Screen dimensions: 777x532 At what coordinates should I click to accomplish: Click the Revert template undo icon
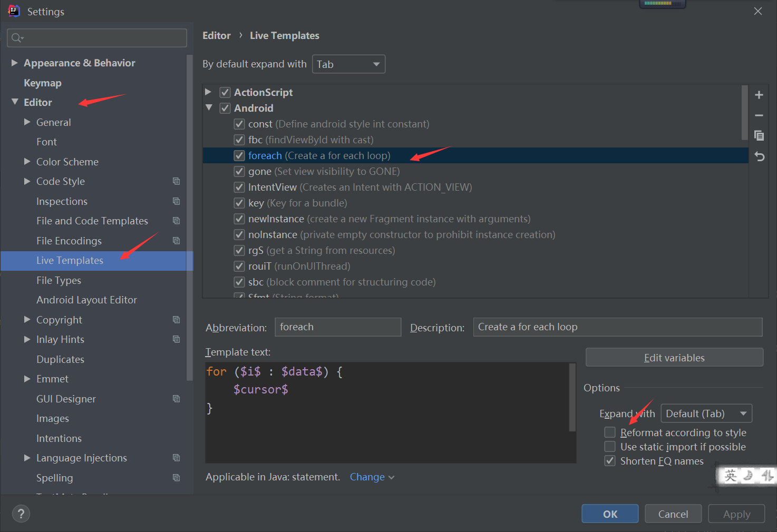point(759,156)
